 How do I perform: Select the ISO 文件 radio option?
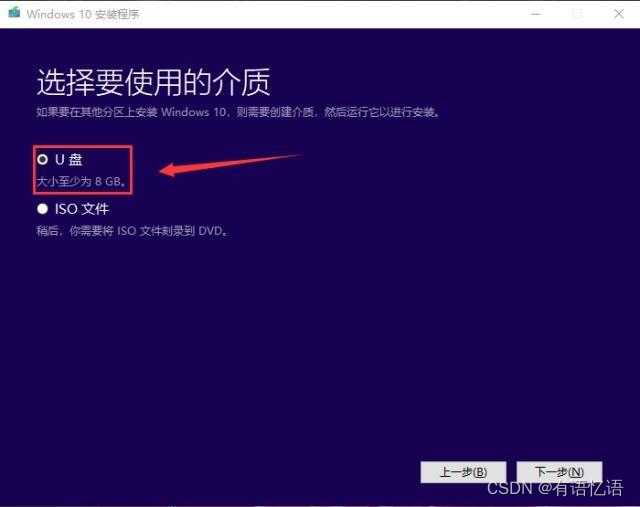tap(42, 209)
